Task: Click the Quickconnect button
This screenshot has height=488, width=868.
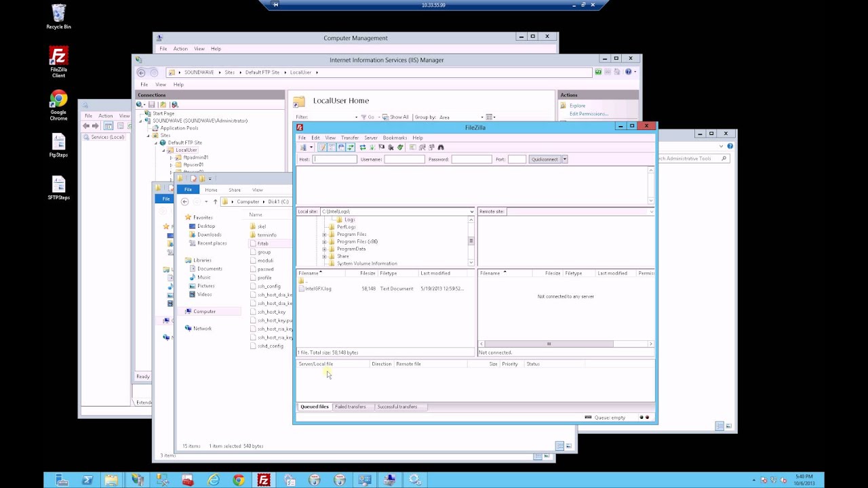Action: 545,159
